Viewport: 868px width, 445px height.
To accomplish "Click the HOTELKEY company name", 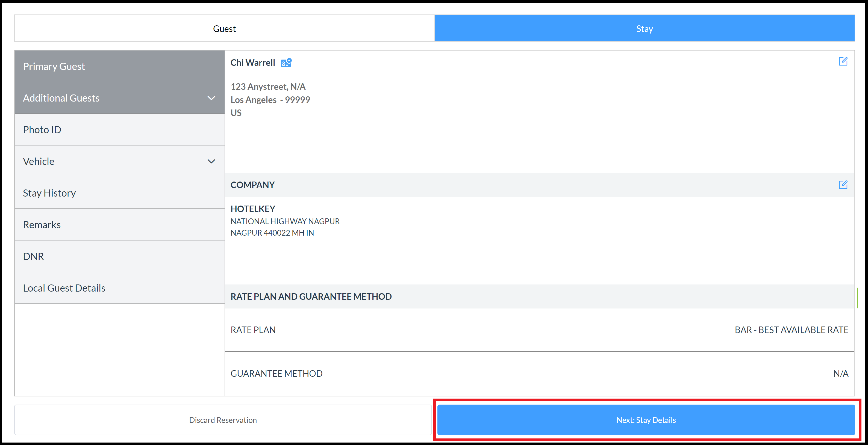I will pyautogui.click(x=253, y=209).
